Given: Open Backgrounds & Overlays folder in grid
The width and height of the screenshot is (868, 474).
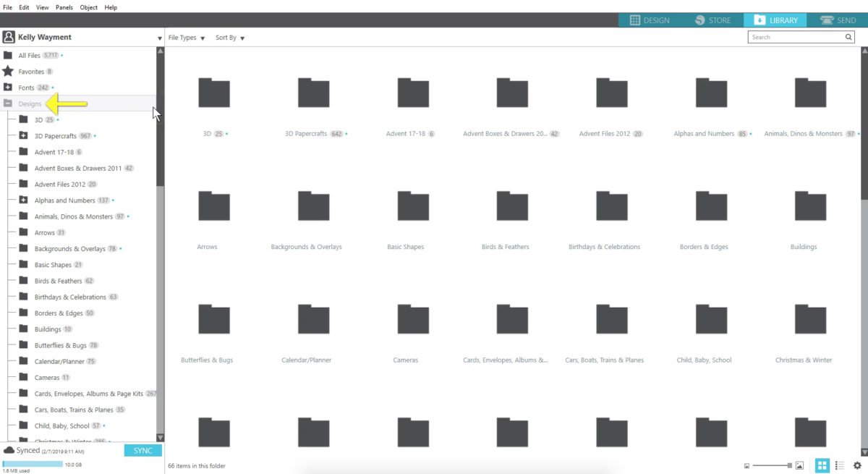Looking at the screenshot, I should [313, 205].
